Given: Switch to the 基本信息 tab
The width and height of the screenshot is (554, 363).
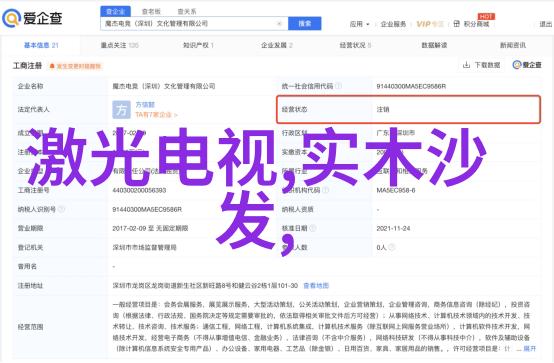Looking at the screenshot, I should (41, 45).
